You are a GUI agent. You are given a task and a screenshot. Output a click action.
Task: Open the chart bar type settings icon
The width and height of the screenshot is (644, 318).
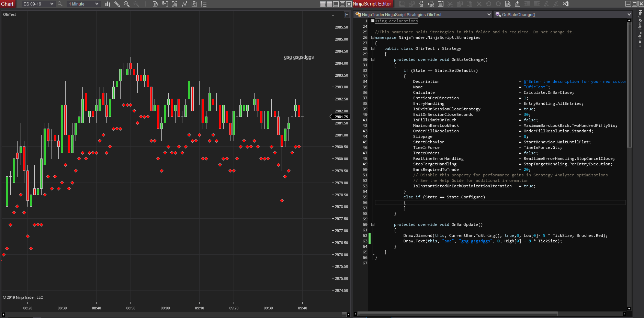click(x=108, y=4)
